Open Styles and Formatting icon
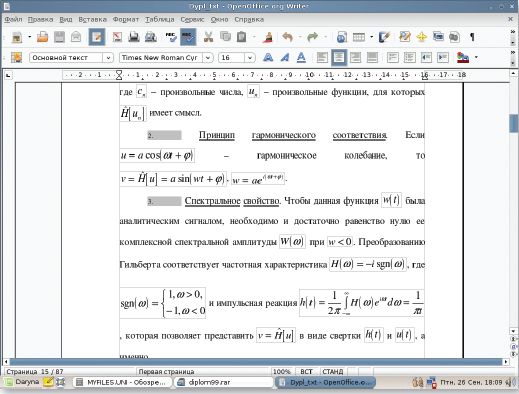 [16, 58]
